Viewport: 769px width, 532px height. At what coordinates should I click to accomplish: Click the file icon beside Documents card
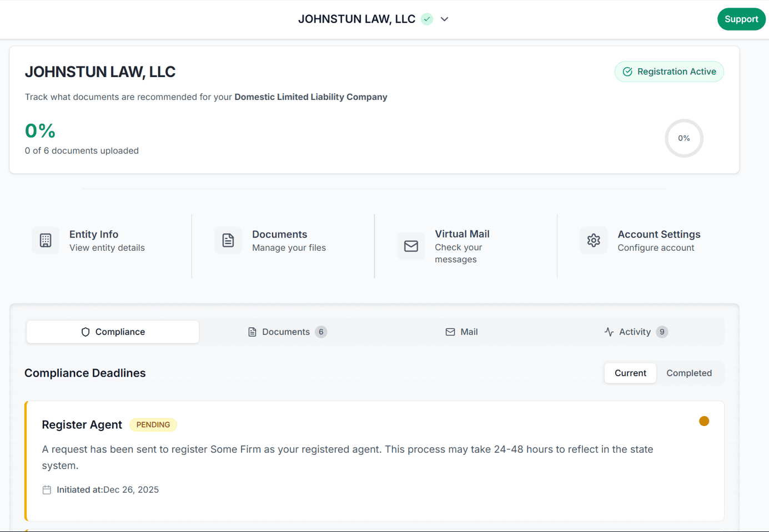[x=228, y=240]
